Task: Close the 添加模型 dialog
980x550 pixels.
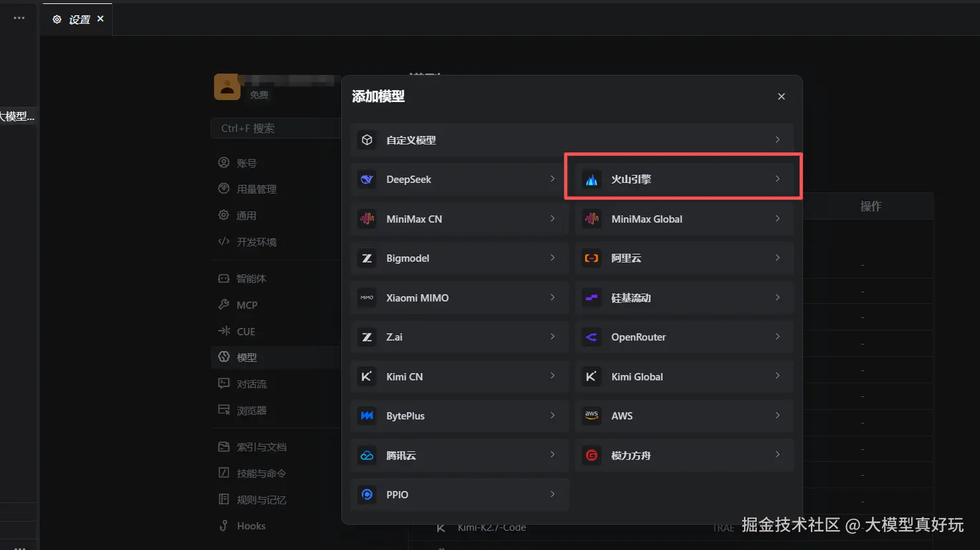Action: (x=781, y=96)
